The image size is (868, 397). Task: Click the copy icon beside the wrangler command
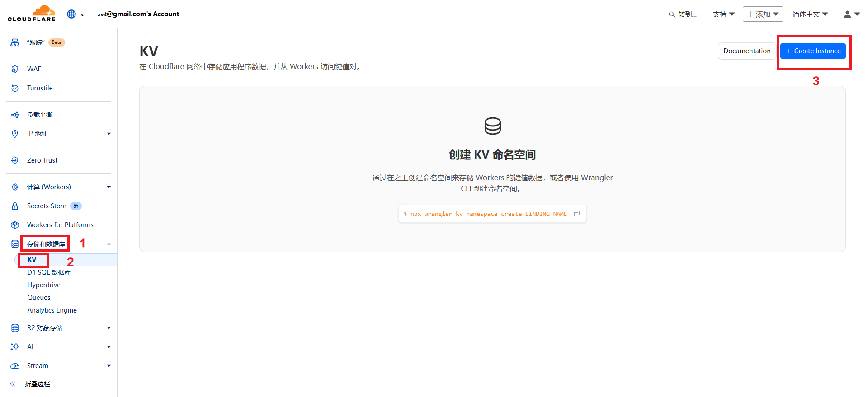(x=576, y=214)
